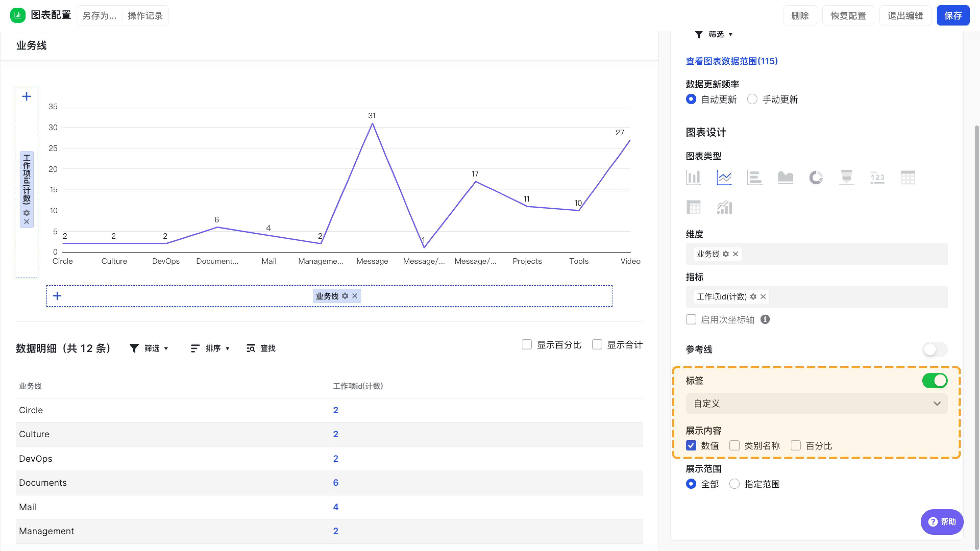Check the 类别名称 checkbox
Screen dimensions: 980x551
pyautogui.click(x=734, y=445)
